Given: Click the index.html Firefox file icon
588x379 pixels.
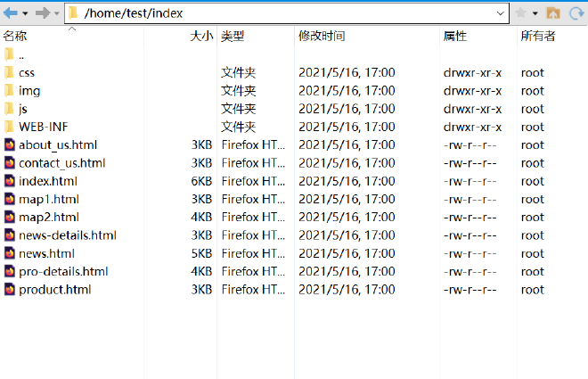Looking at the screenshot, I should click(10, 181).
